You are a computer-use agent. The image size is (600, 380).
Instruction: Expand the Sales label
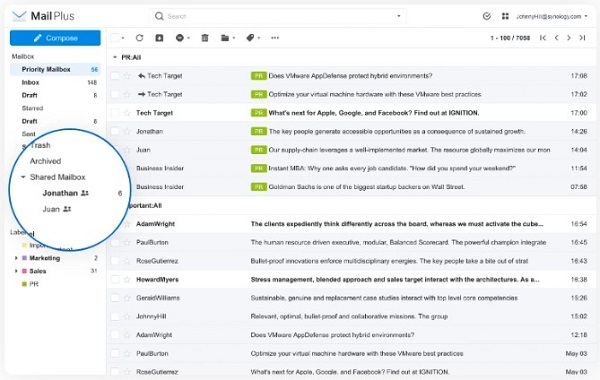tap(16, 271)
